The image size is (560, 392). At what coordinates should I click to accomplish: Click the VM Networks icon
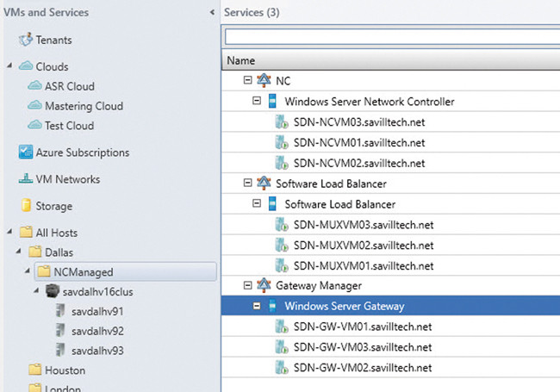pyautogui.click(x=25, y=179)
